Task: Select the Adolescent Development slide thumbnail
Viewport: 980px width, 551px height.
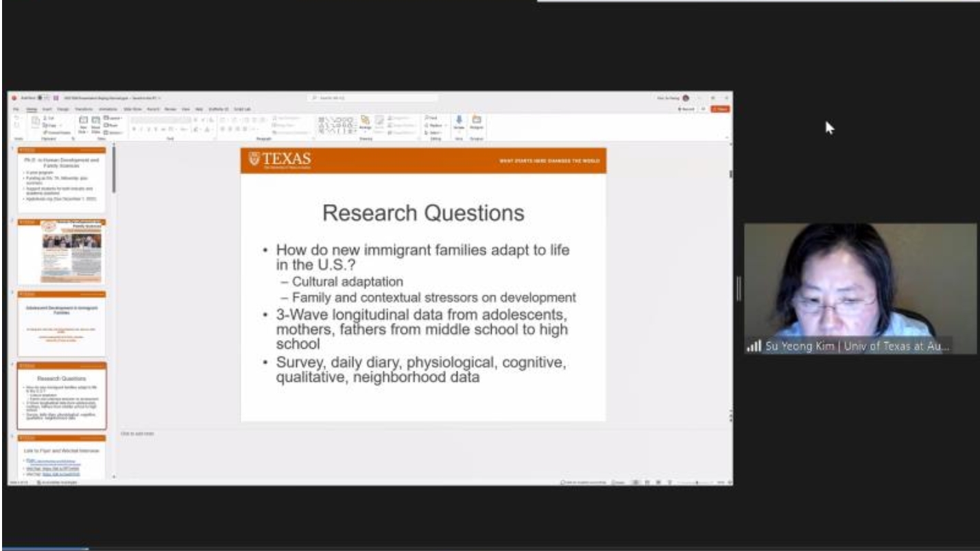Action: (x=62, y=322)
